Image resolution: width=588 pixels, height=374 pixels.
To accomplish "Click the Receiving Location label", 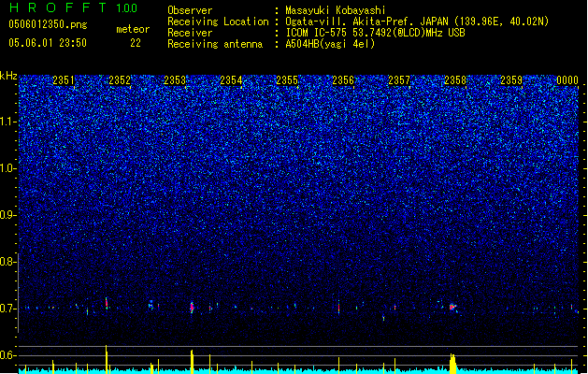I will pos(218,22).
